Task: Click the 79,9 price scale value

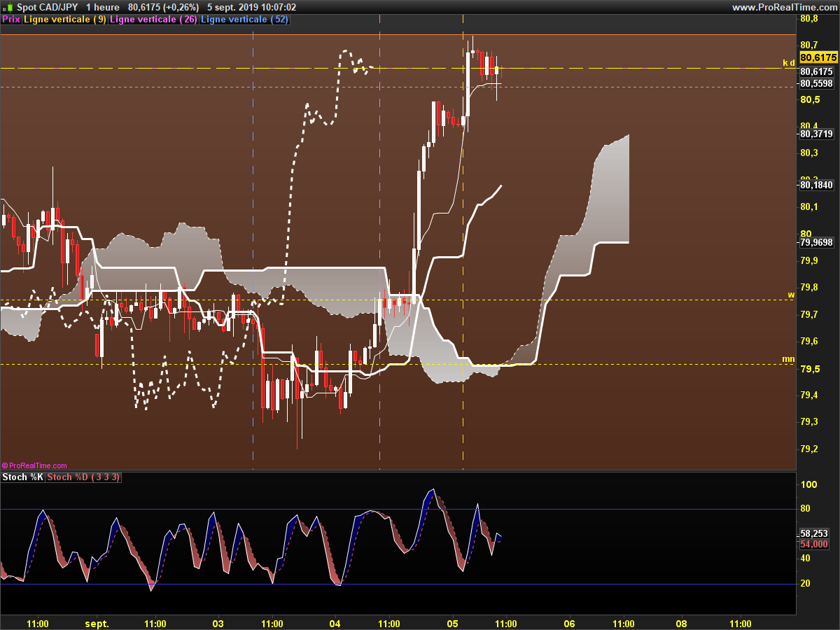Action: [x=810, y=260]
